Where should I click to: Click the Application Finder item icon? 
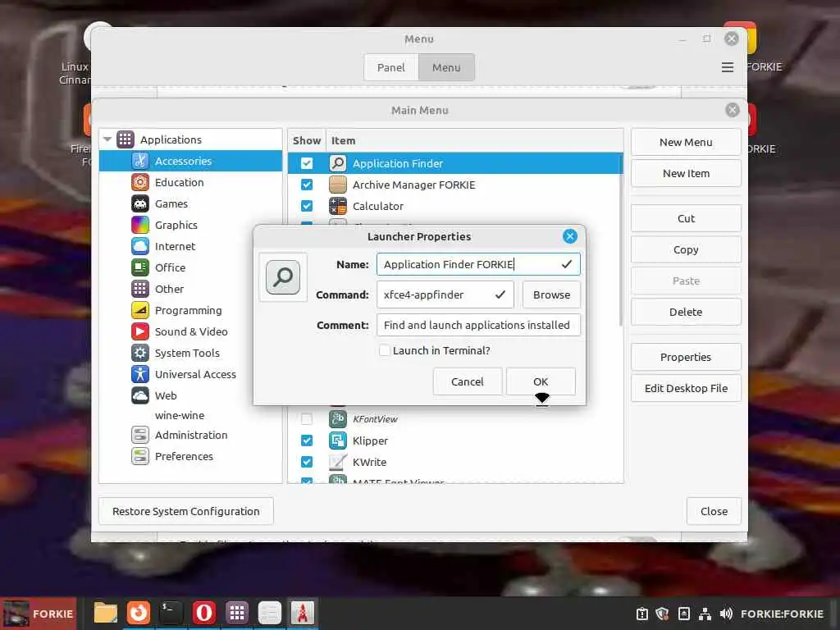tap(337, 163)
